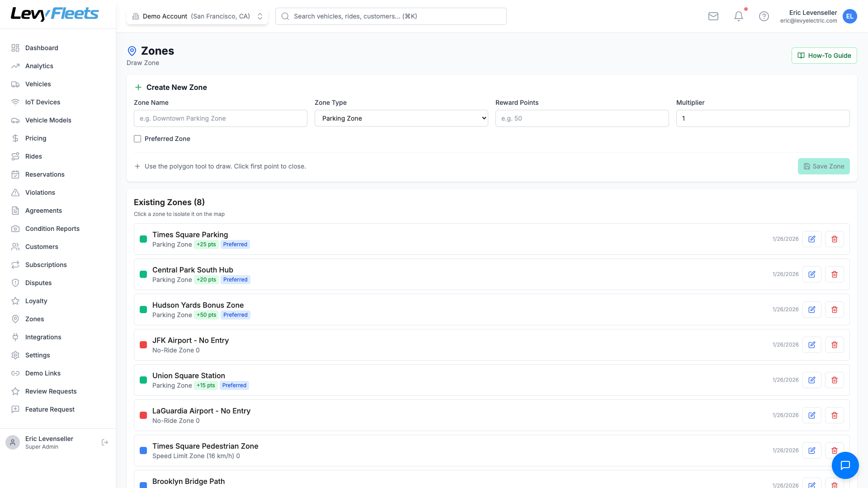Open the notifications bell
868x488 pixels.
coord(739,16)
